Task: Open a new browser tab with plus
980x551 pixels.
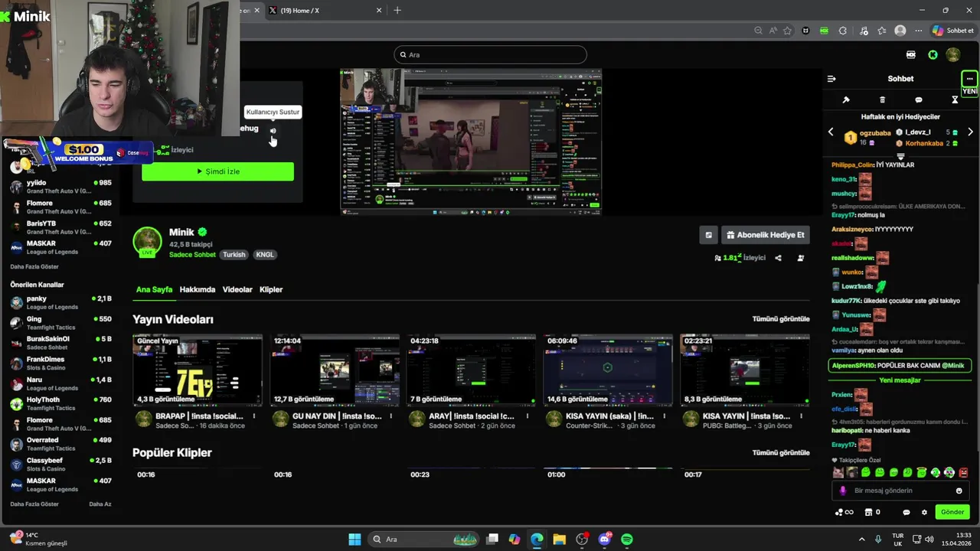Action: [x=397, y=10]
